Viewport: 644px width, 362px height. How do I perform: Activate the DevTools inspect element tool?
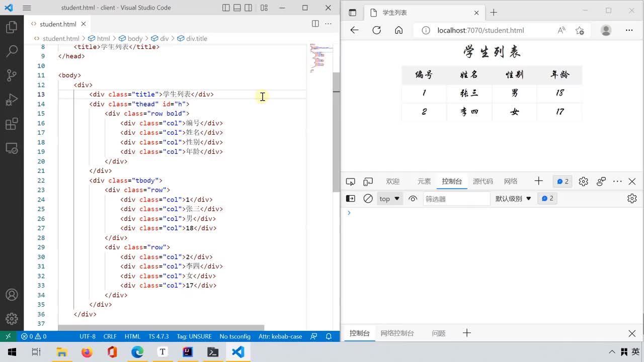351,182
